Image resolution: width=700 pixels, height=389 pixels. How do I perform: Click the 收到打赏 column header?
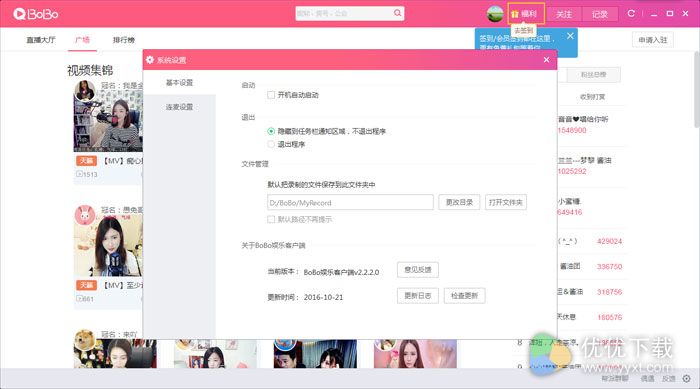[x=592, y=96]
